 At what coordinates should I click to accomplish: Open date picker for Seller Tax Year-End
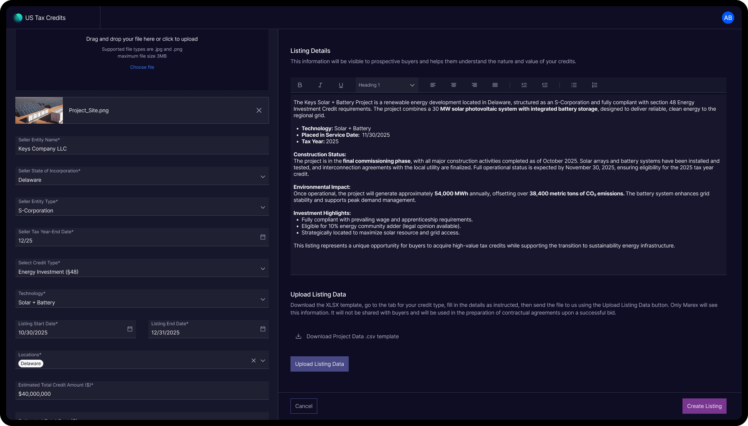pyautogui.click(x=262, y=237)
